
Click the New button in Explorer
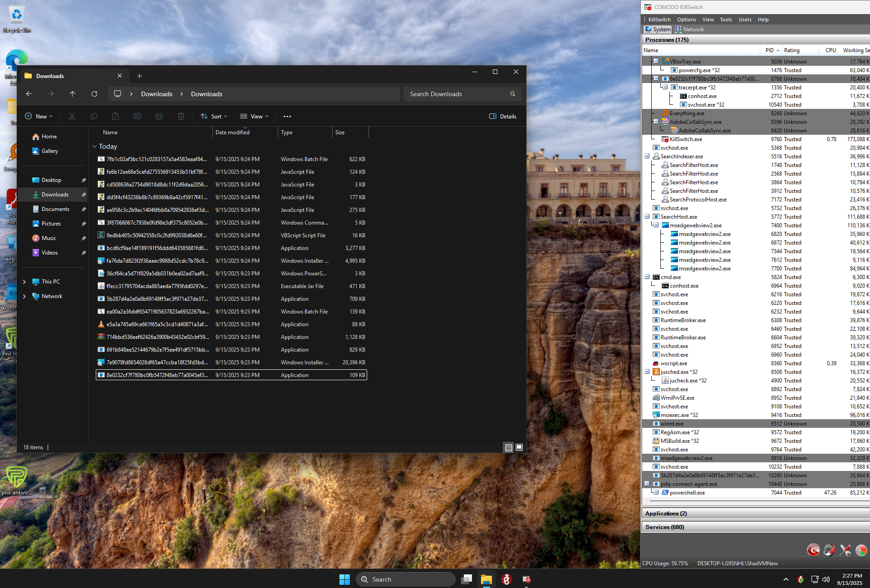[x=39, y=117]
